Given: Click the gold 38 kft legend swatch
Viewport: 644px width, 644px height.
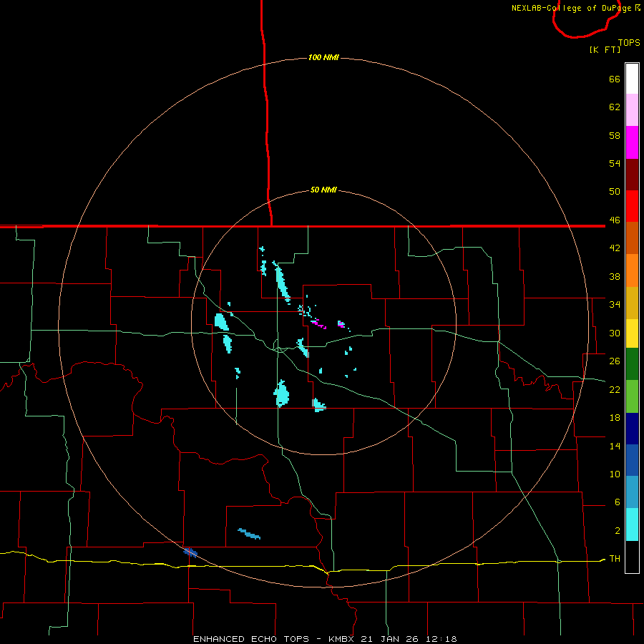Looking at the screenshot, I should coord(632,303).
